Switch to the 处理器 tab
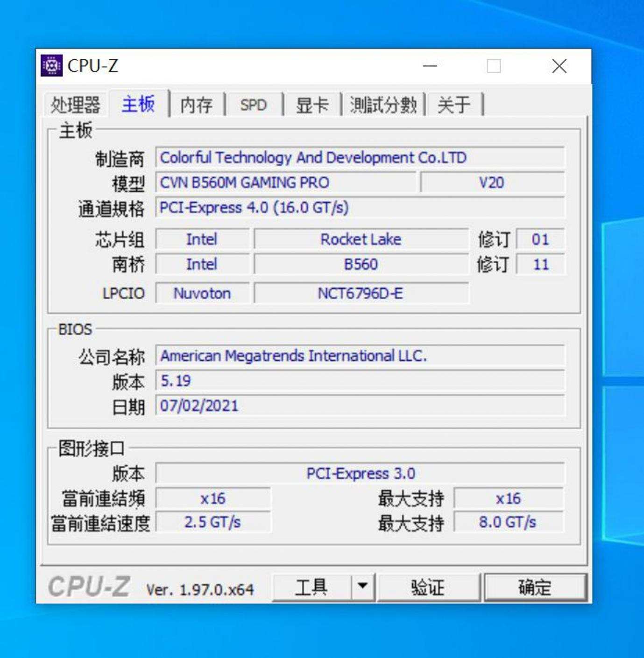 75,105
